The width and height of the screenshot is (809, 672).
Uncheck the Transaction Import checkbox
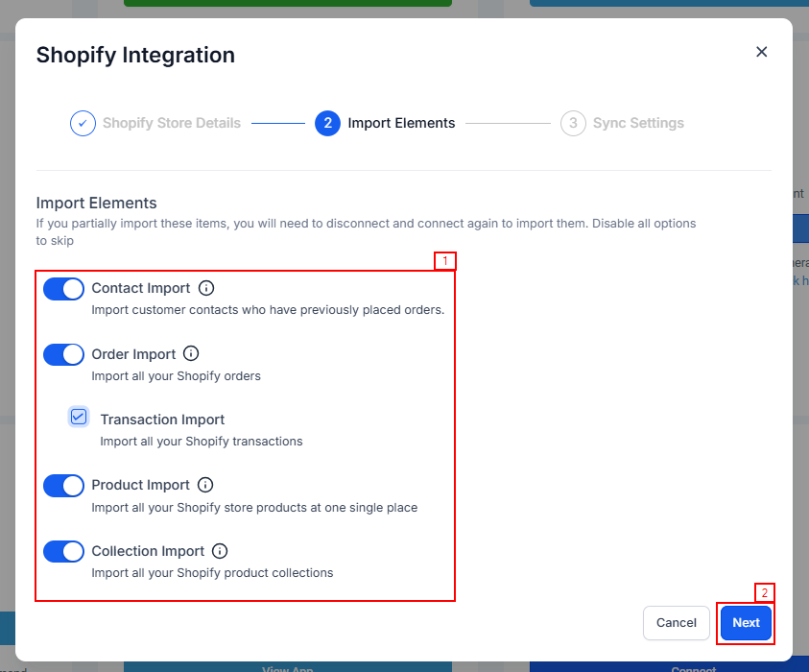point(79,417)
